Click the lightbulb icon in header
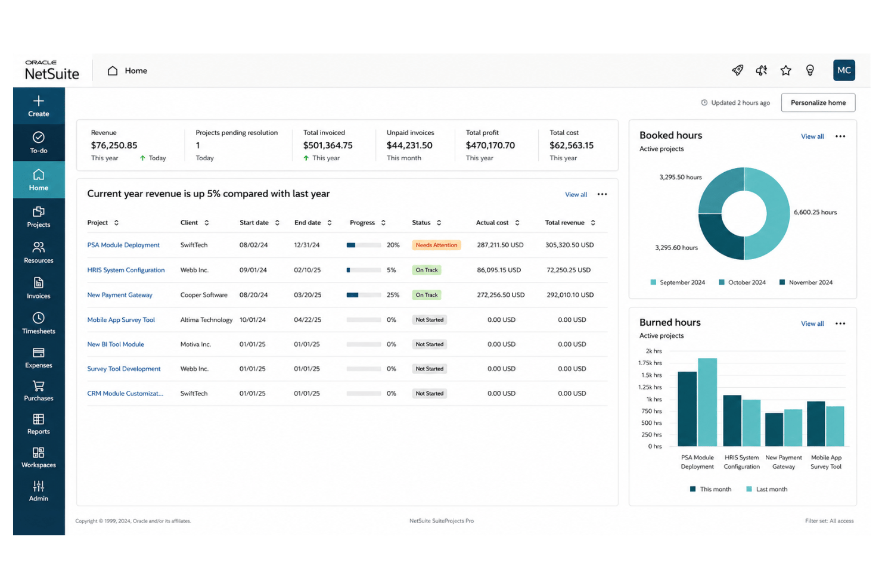The image size is (882, 588). pos(810,70)
